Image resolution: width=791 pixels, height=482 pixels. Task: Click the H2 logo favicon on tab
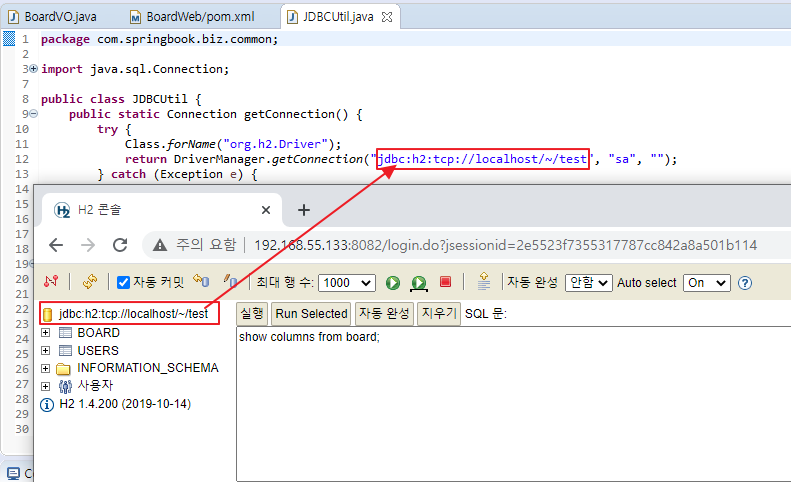(62, 210)
